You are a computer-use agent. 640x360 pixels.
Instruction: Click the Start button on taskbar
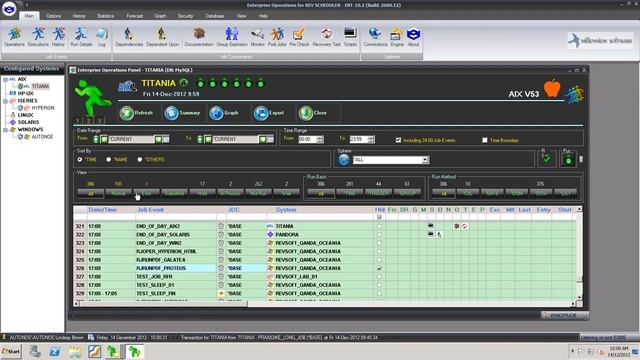(x=11, y=351)
